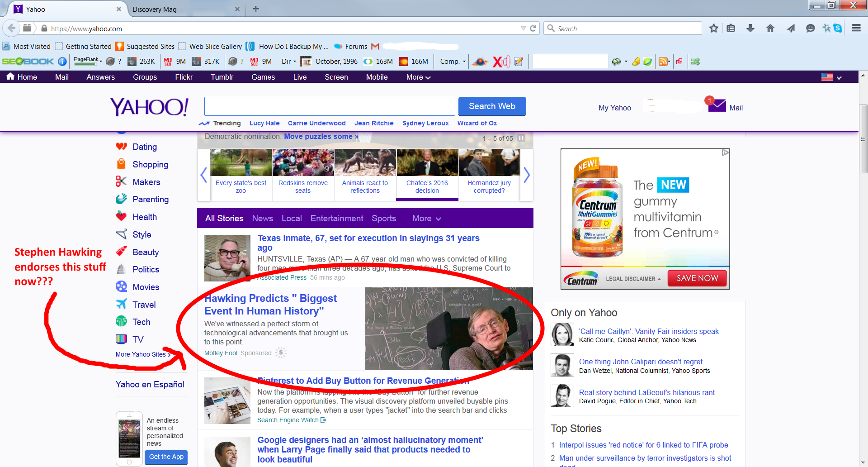Open the My Yahoo link
The image size is (868, 467).
[x=614, y=108]
